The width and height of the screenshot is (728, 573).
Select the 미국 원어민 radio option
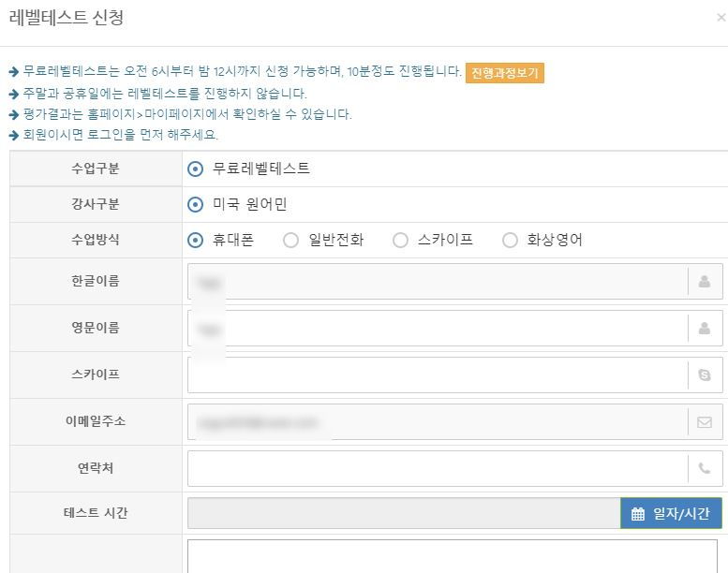[x=195, y=204]
